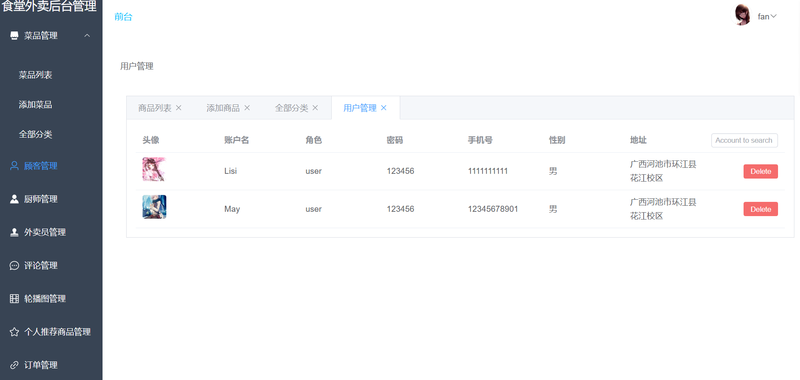Close the 全部分类 tab
The height and width of the screenshot is (380, 800).
click(315, 108)
